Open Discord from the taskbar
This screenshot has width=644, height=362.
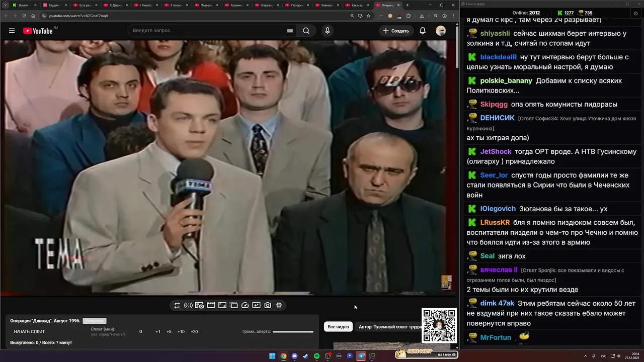[x=294, y=356]
